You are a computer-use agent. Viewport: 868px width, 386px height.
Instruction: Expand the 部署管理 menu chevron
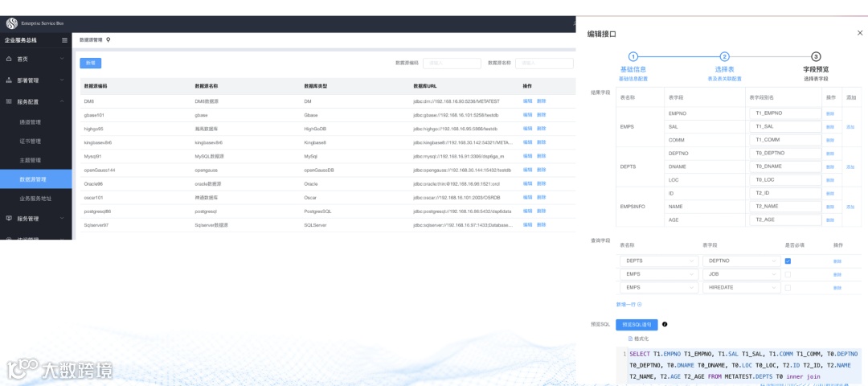62,80
